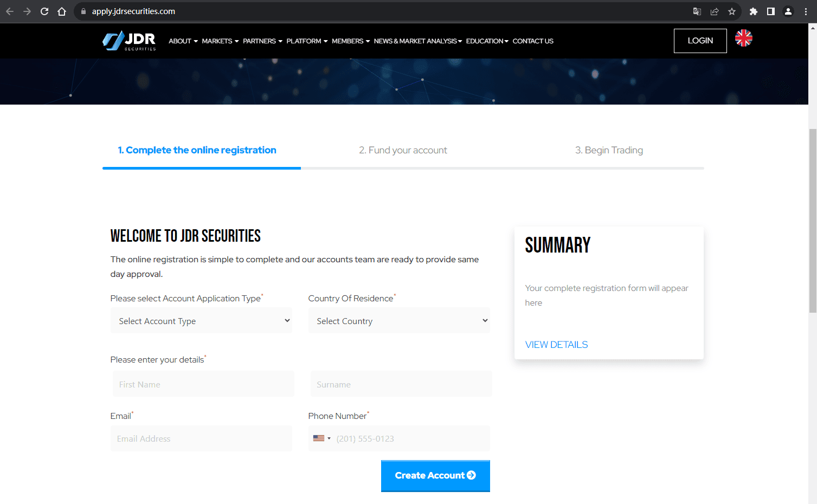Bookmark this page with the star
Image resolution: width=817 pixels, height=504 pixels.
point(732,11)
